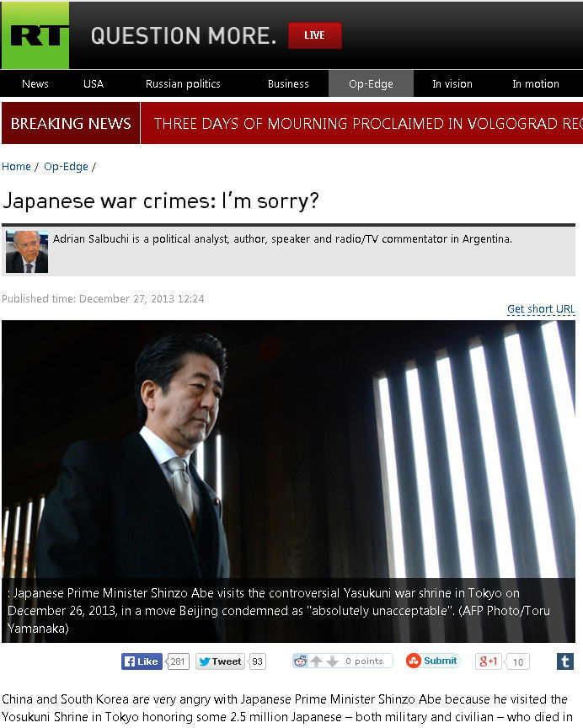583x728 pixels.
Task: Click Adrian Salbuchi's author thumbnail
Action: point(27,252)
